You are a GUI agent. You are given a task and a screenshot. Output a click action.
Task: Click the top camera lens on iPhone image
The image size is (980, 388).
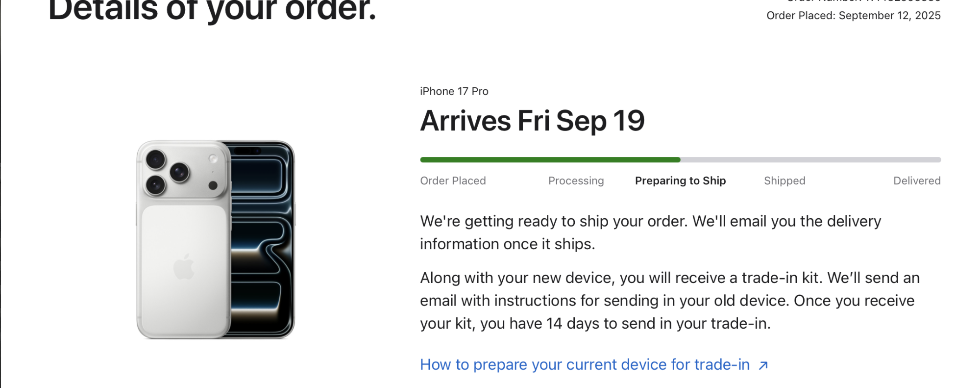pyautogui.click(x=156, y=159)
